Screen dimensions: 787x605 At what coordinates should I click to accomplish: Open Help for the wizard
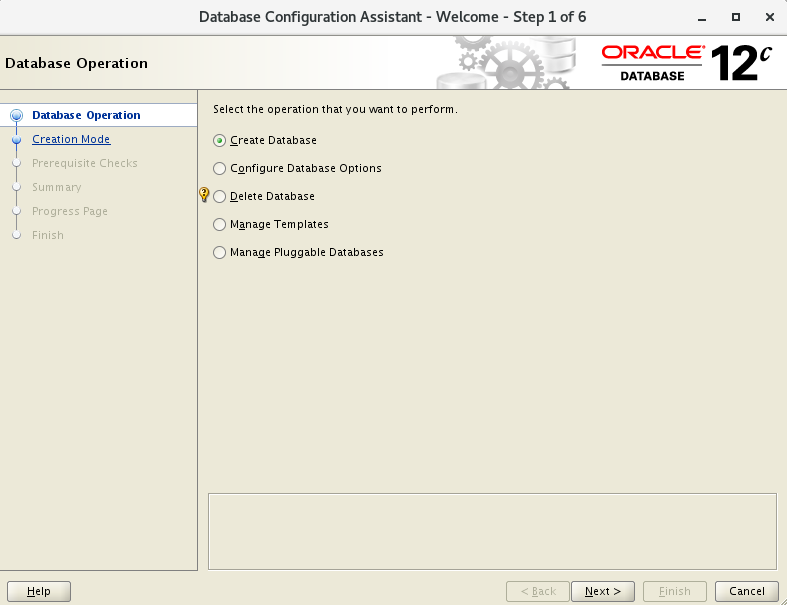click(39, 591)
